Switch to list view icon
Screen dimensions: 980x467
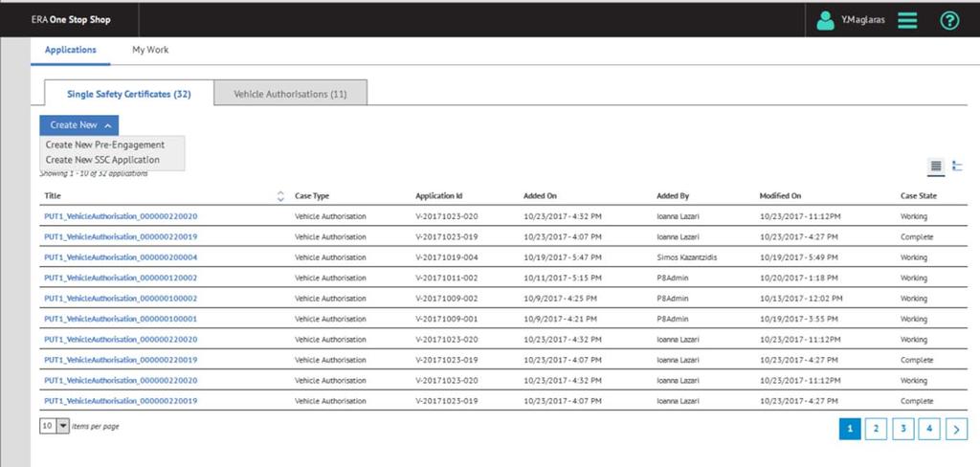click(x=936, y=167)
